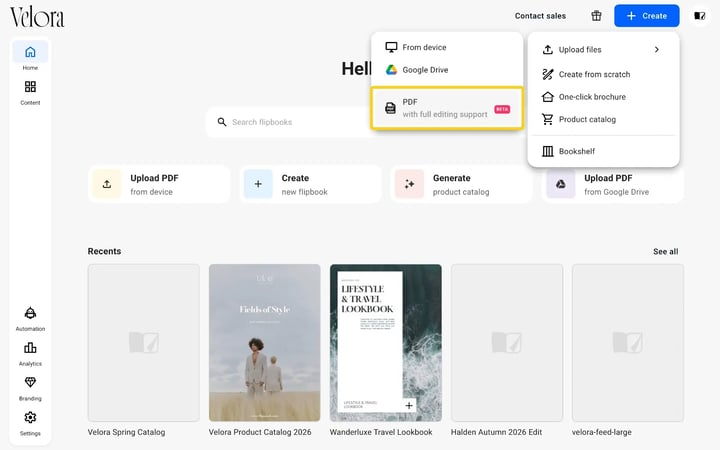Viewport: 720px width, 450px height.
Task: Click velora-feed-large title text
Action: tap(602, 432)
